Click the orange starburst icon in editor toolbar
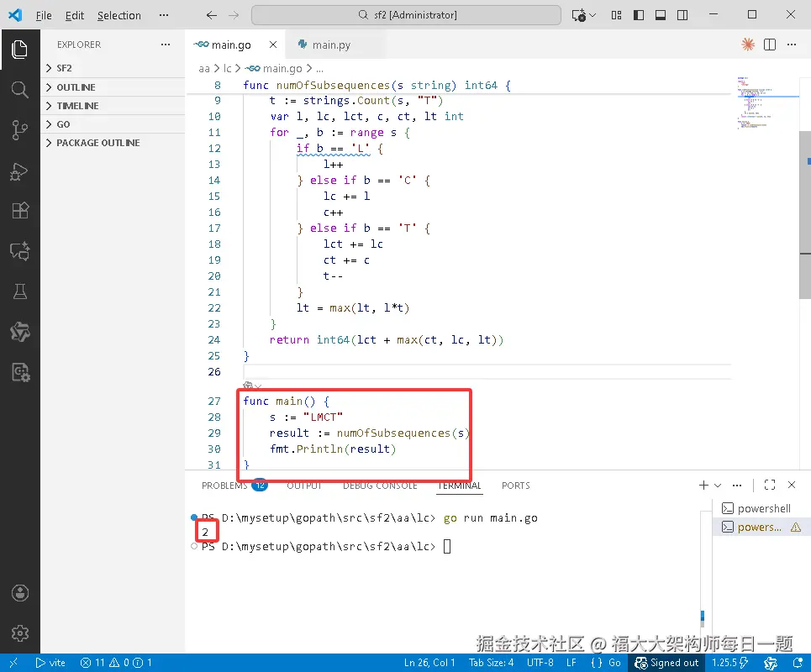This screenshot has height=672, width=811. pos(748,45)
